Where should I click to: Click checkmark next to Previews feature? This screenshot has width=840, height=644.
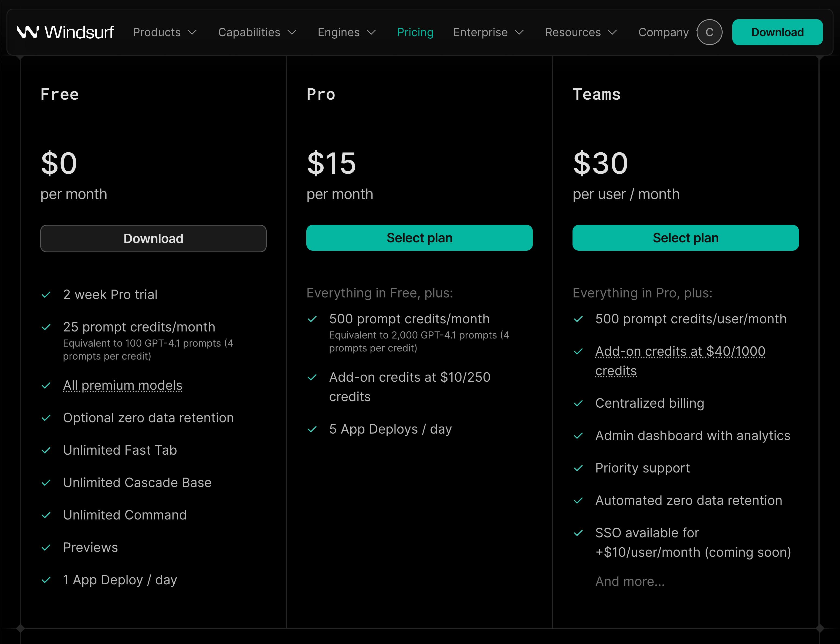[x=46, y=548]
